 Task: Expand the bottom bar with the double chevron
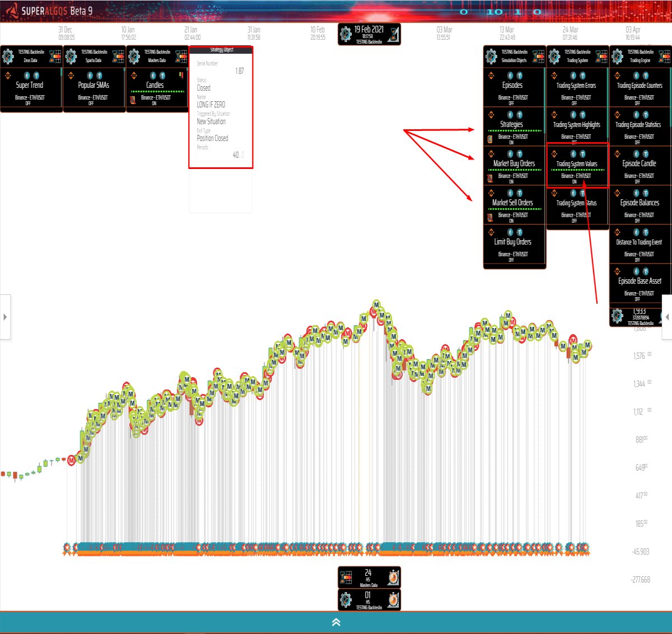coord(336,622)
